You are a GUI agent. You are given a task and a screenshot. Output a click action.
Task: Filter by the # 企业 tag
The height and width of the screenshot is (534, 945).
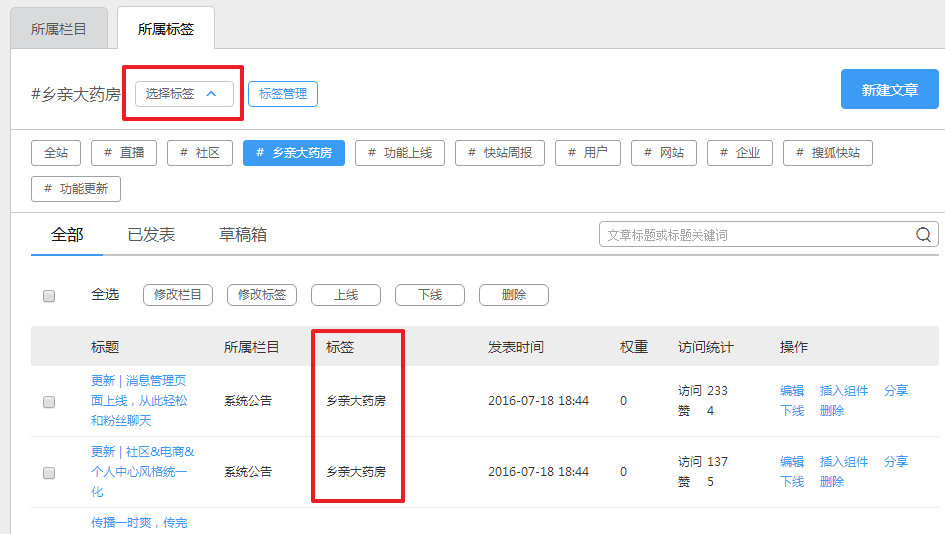[740, 152]
